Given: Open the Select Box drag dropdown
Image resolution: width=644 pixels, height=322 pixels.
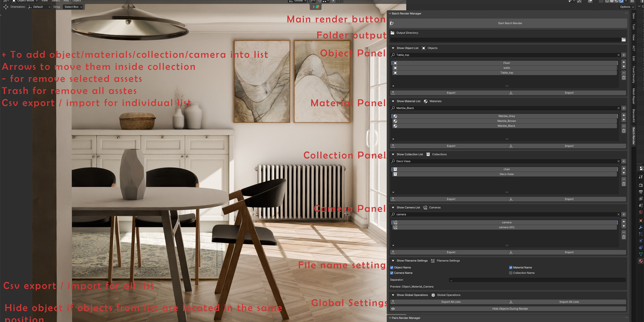Looking at the screenshot, I should coord(73,7).
